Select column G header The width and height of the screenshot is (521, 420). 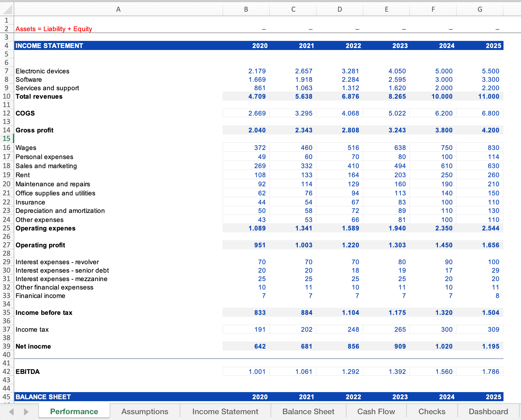point(480,9)
